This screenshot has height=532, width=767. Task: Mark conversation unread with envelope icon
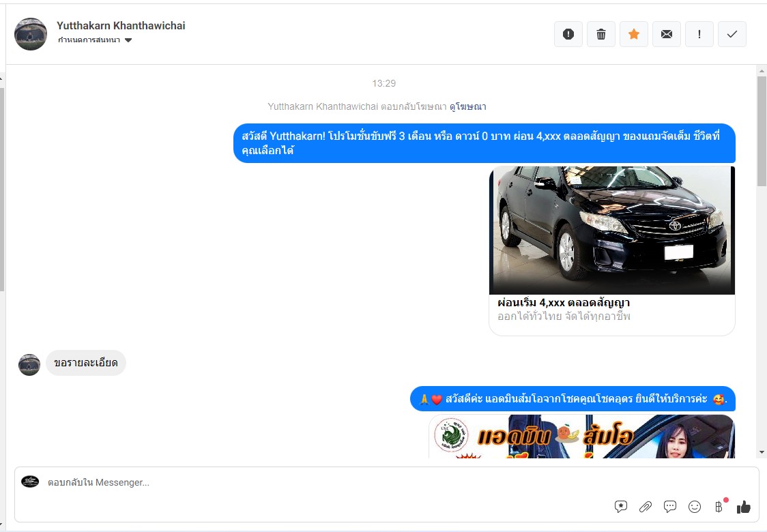667,34
